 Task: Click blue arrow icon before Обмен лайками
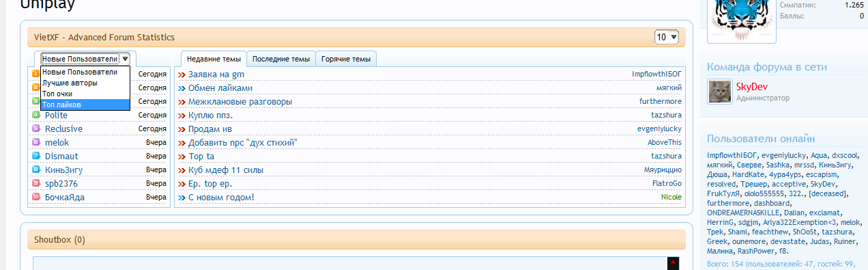(x=182, y=87)
